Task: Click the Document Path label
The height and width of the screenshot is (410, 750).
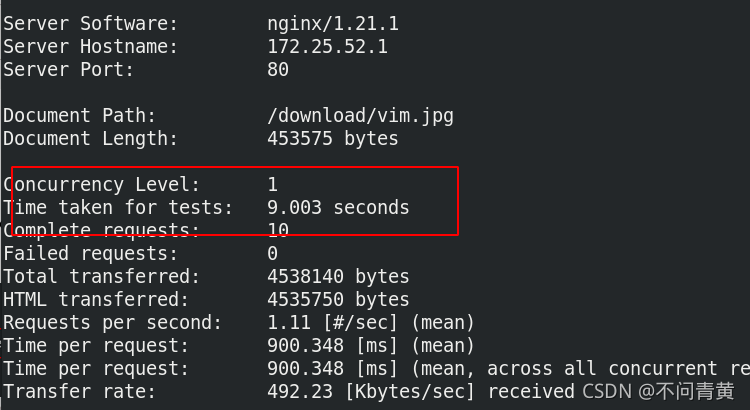Action: (79, 116)
